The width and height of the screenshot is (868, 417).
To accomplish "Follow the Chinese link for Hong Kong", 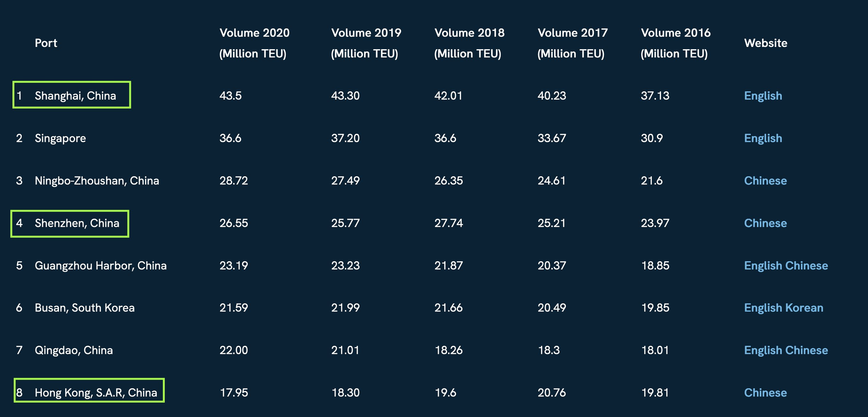I will [x=765, y=392].
